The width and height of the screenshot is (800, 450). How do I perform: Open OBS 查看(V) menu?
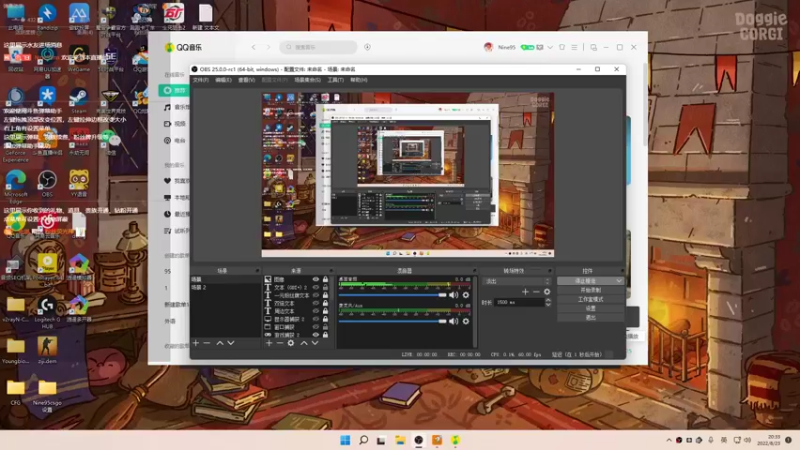[246, 80]
